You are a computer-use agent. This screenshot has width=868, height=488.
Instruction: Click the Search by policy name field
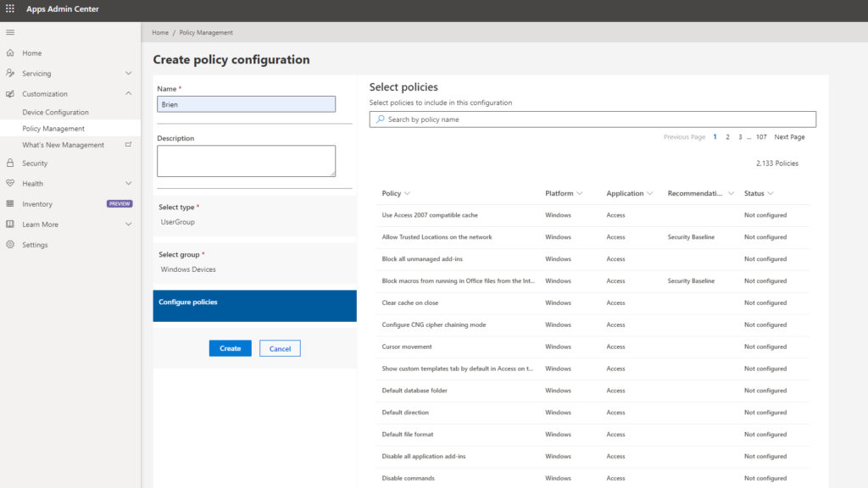point(593,119)
